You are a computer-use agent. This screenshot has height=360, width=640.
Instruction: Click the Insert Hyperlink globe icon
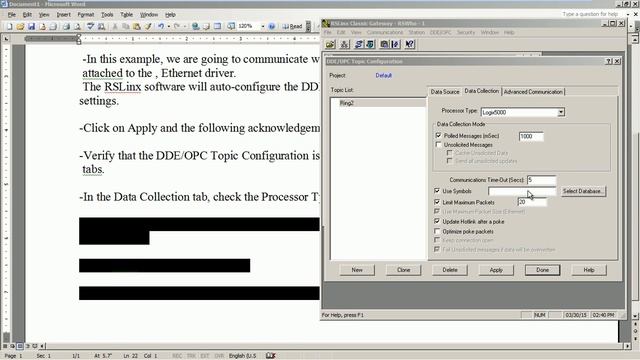point(196,26)
